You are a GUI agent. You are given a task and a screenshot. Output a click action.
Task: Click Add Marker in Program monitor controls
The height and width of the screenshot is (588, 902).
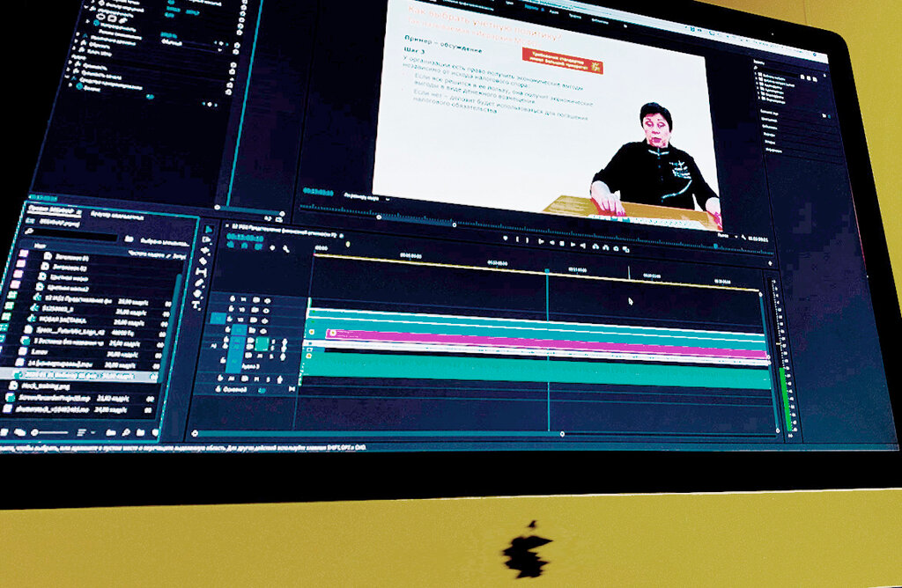point(505,238)
